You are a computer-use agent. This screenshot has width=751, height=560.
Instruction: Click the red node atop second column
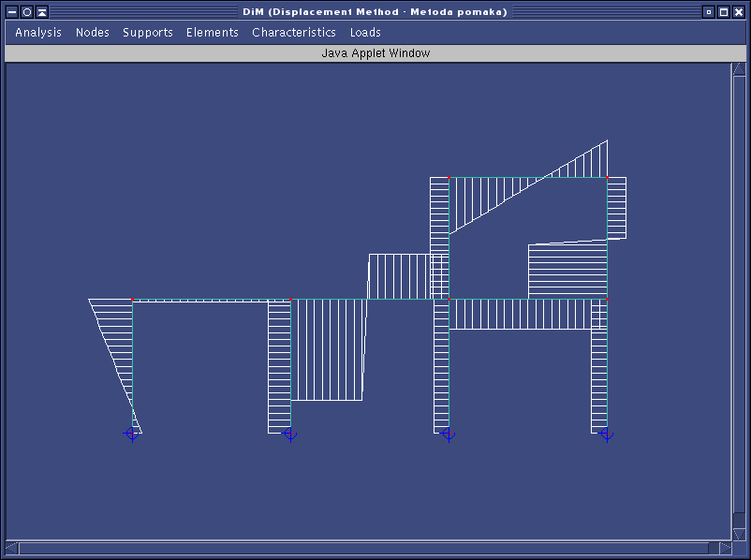point(290,299)
